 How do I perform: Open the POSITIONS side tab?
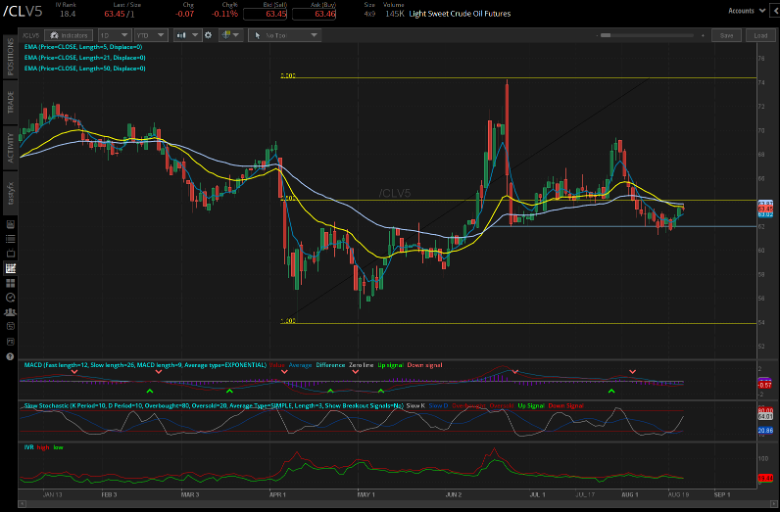pos(10,57)
